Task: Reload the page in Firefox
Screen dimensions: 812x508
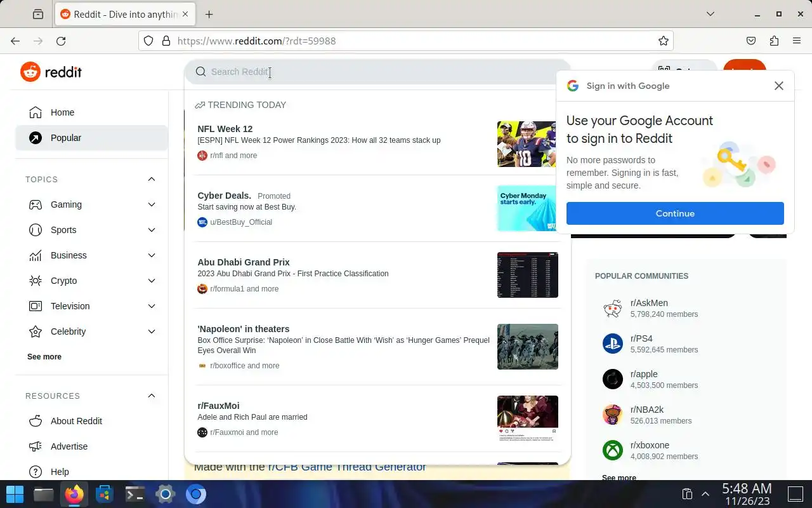Action: pyautogui.click(x=61, y=41)
